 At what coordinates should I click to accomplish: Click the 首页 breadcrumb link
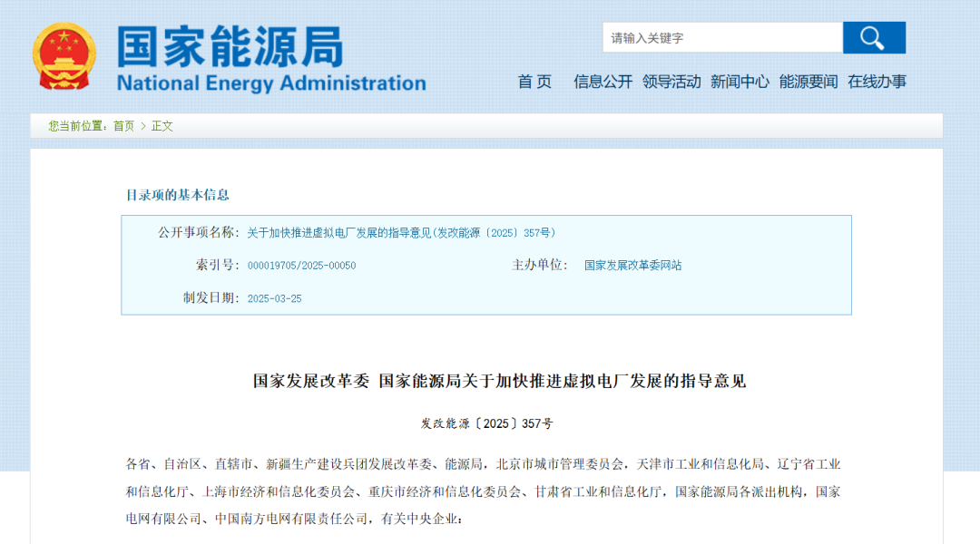tap(123, 126)
